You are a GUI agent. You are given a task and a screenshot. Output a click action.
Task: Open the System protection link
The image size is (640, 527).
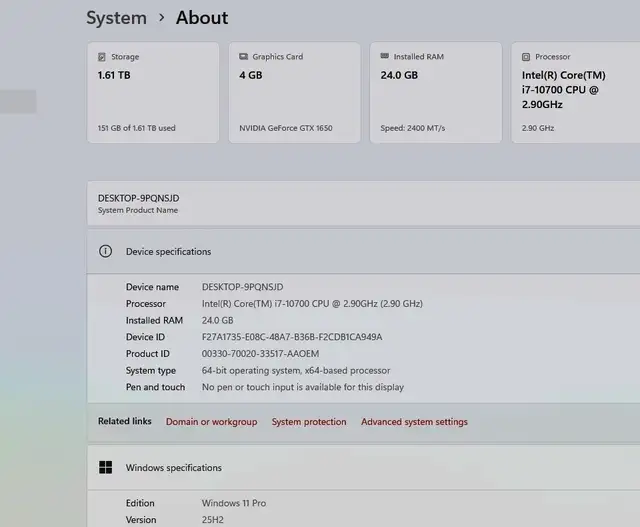tap(309, 422)
